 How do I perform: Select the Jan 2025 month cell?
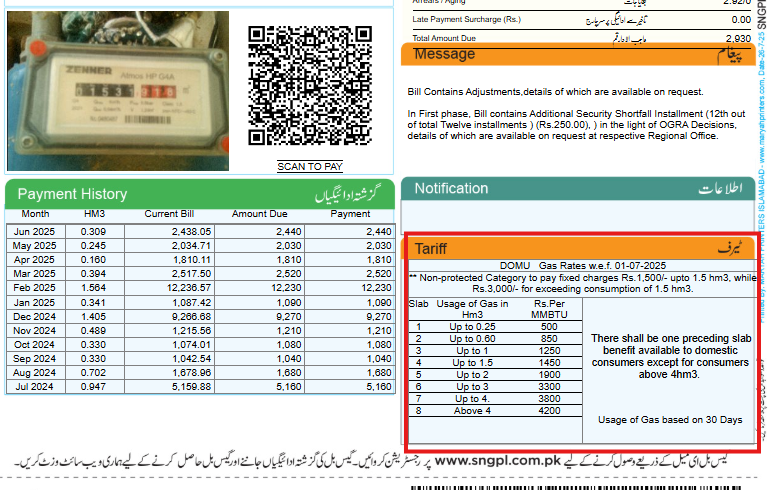[35, 303]
